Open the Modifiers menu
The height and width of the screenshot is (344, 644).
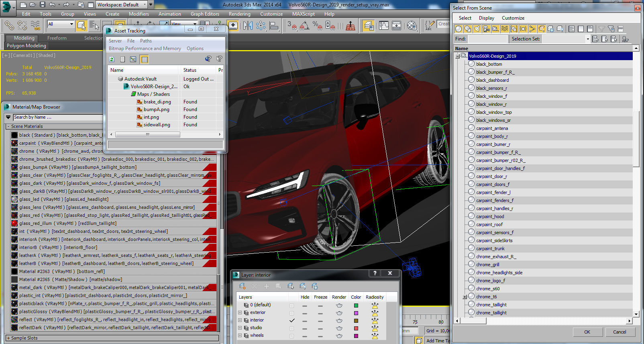point(139,14)
